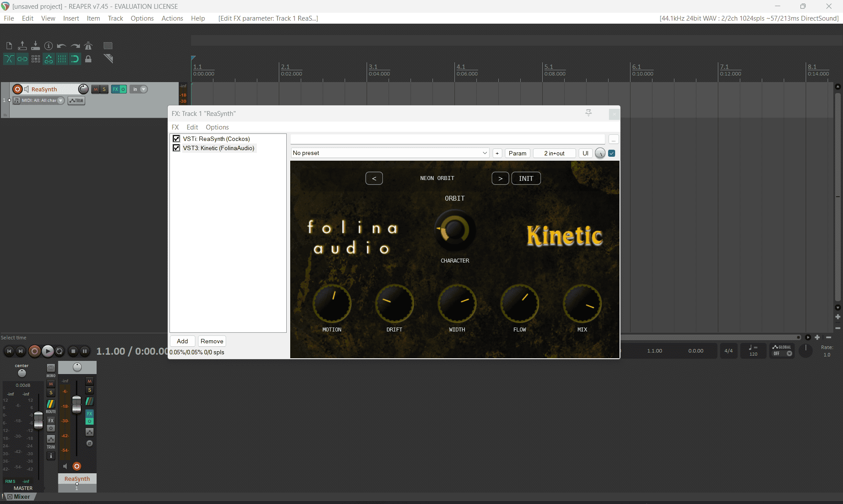Open the track input FX button

point(17,101)
